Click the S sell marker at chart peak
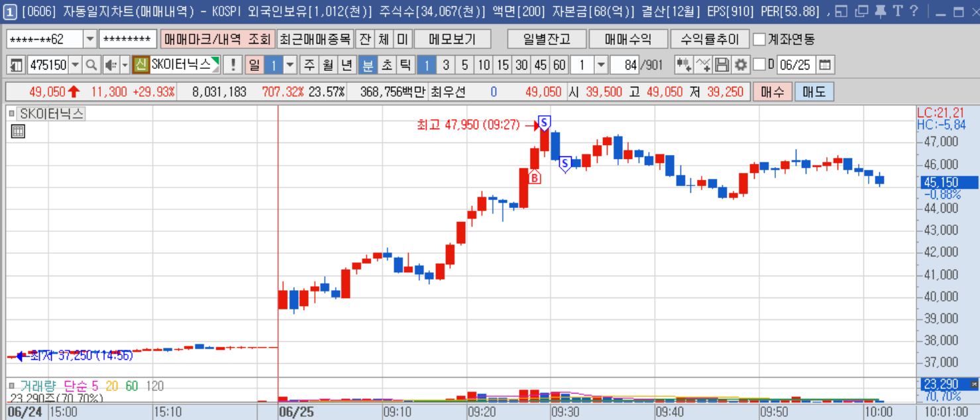980x420 pixels. pyautogui.click(x=544, y=123)
